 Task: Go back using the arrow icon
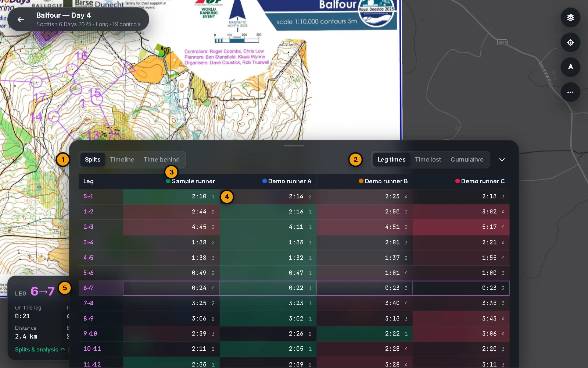point(21,20)
